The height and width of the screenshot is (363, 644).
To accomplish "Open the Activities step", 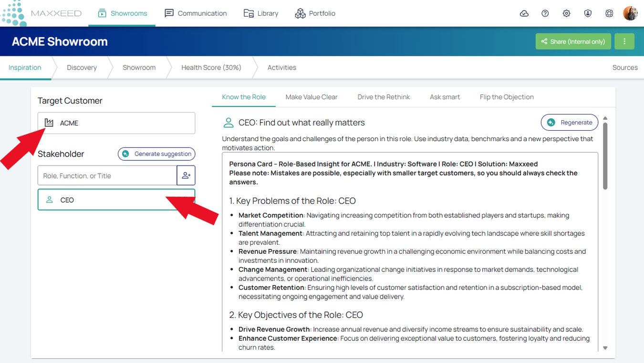I will point(282,68).
